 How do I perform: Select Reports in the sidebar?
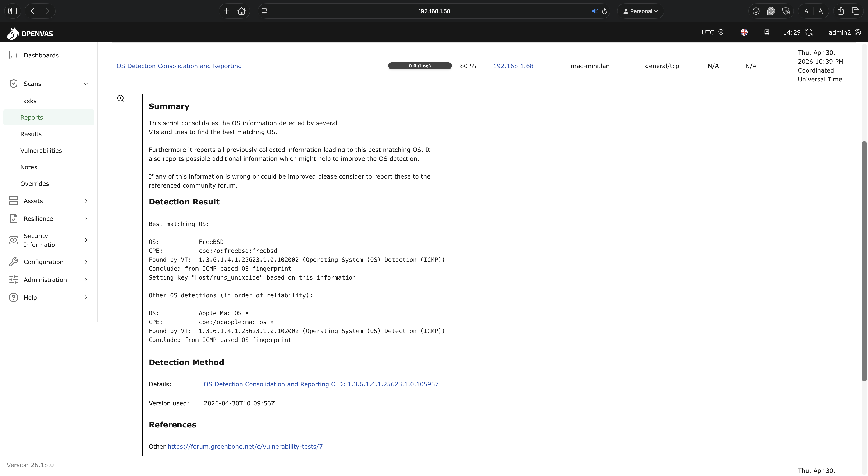click(49, 117)
